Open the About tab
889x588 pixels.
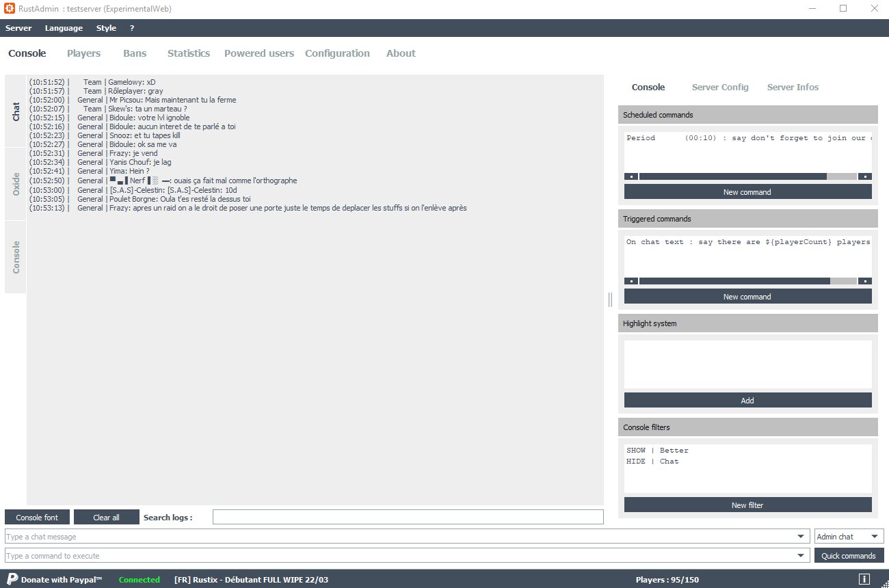[401, 53]
